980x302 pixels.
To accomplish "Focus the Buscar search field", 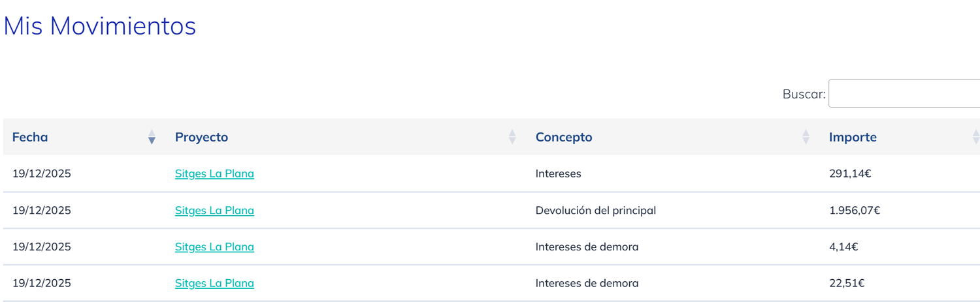I will tap(904, 93).
